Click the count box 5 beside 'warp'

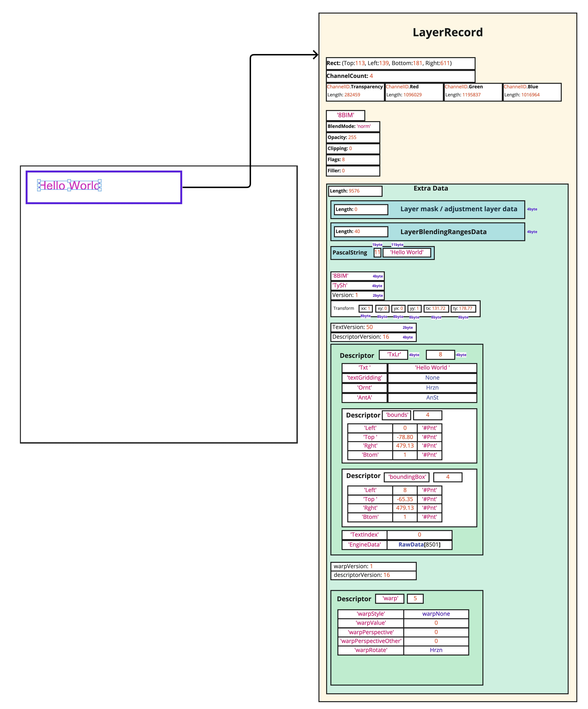click(415, 599)
